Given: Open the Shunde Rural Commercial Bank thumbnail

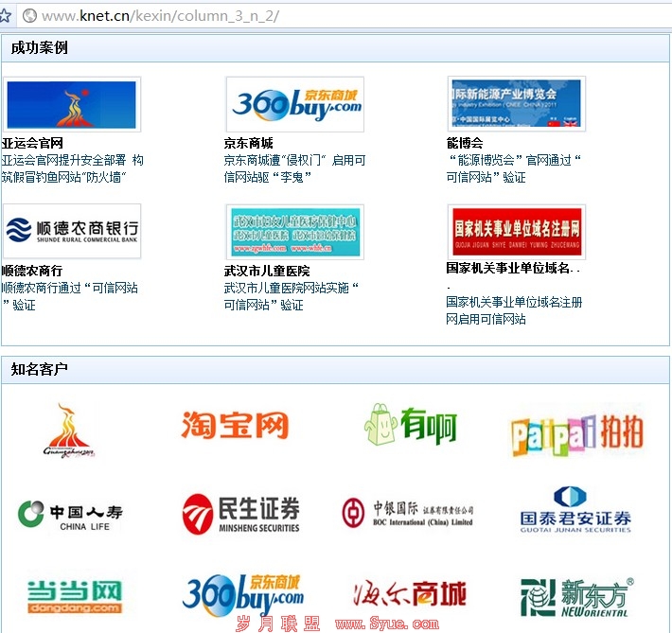Looking at the screenshot, I should (72, 231).
